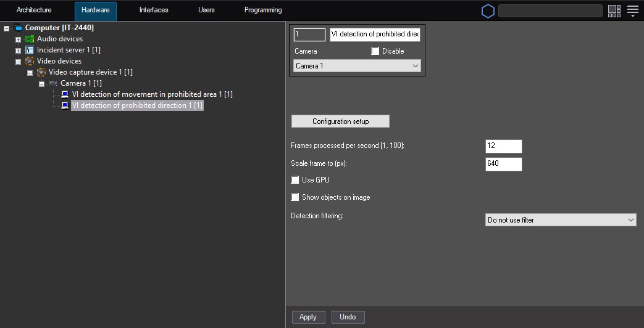Click the Video capture device 1 icon
This screenshot has width=644, height=328.
41,72
